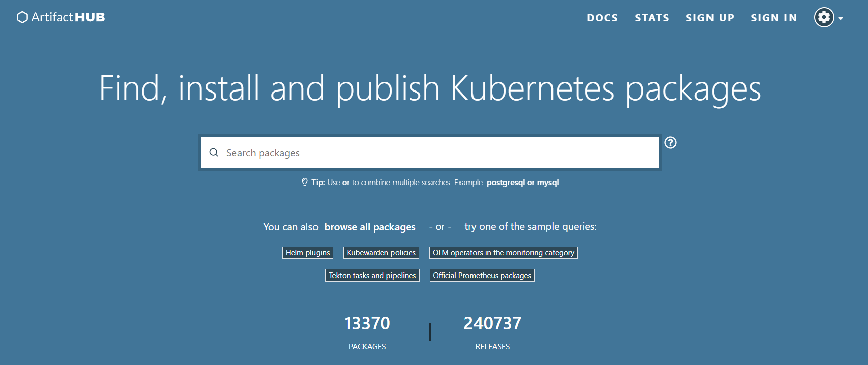Click the 13370 packages count
The width and height of the screenshot is (868, 365).
pos(367,323)
